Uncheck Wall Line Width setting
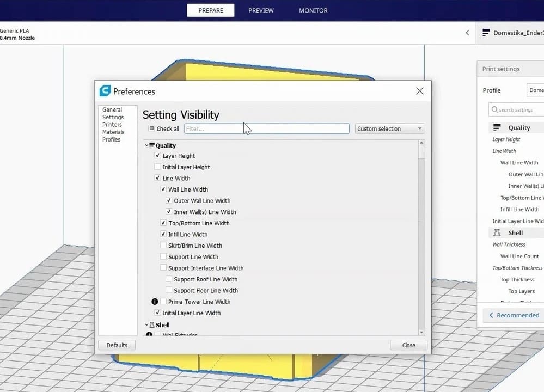544x392 pixels. [x=163, y=189]
